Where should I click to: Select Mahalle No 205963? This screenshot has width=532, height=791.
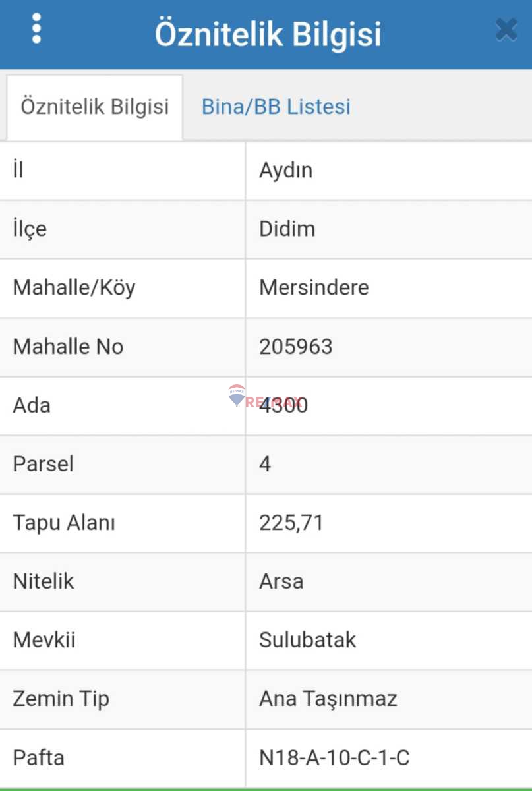(x=295, y=347)
